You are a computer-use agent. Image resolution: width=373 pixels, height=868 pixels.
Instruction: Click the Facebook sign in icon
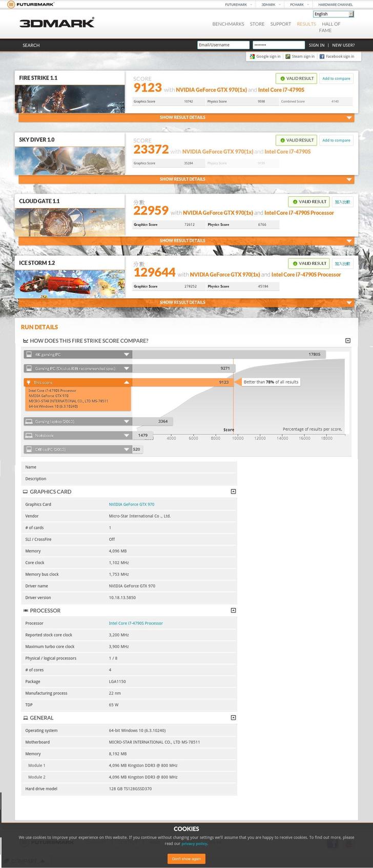pyautogui.click(x=322, y=56)
